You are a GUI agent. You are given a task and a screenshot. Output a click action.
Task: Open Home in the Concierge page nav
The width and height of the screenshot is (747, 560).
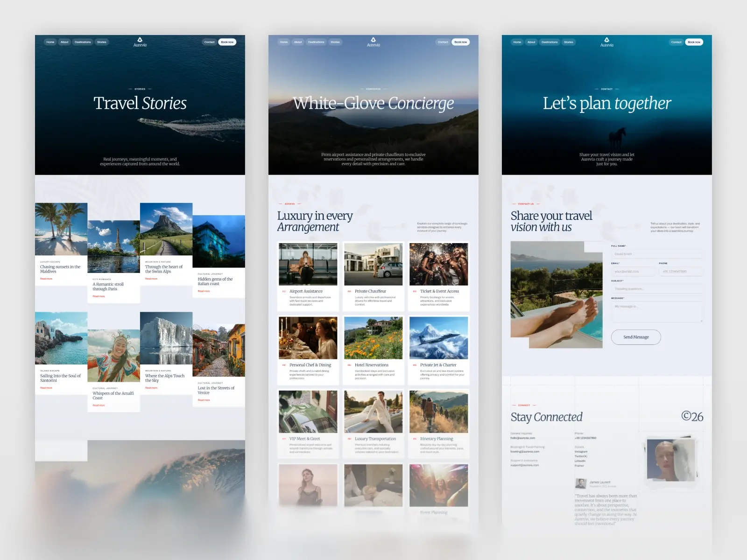tap(284, 42)
